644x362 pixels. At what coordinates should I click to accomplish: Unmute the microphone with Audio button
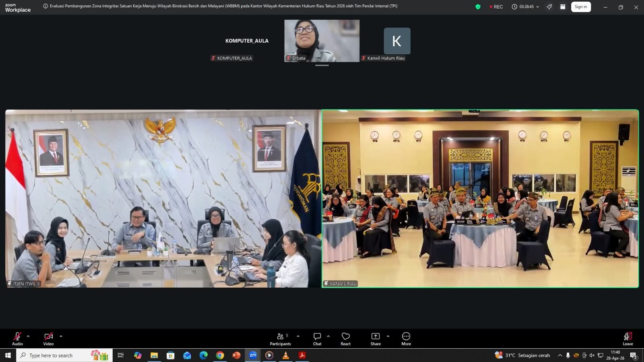[17, 338]
